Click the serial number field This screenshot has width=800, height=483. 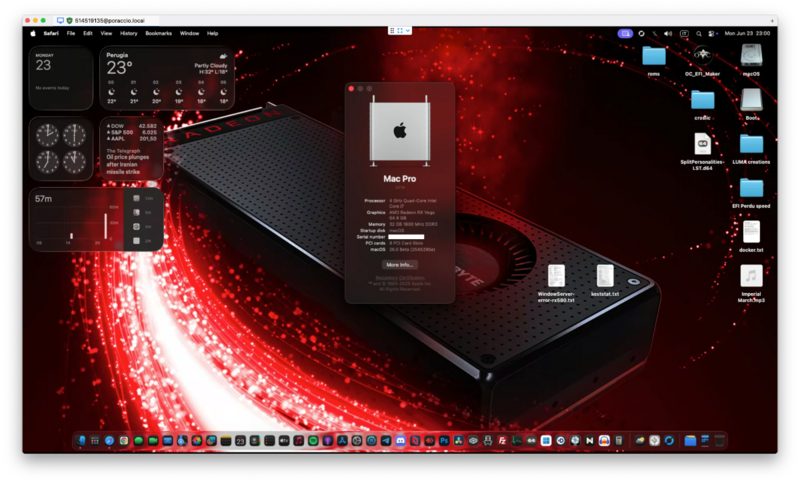pyautogui.click(x=406, y=237)
